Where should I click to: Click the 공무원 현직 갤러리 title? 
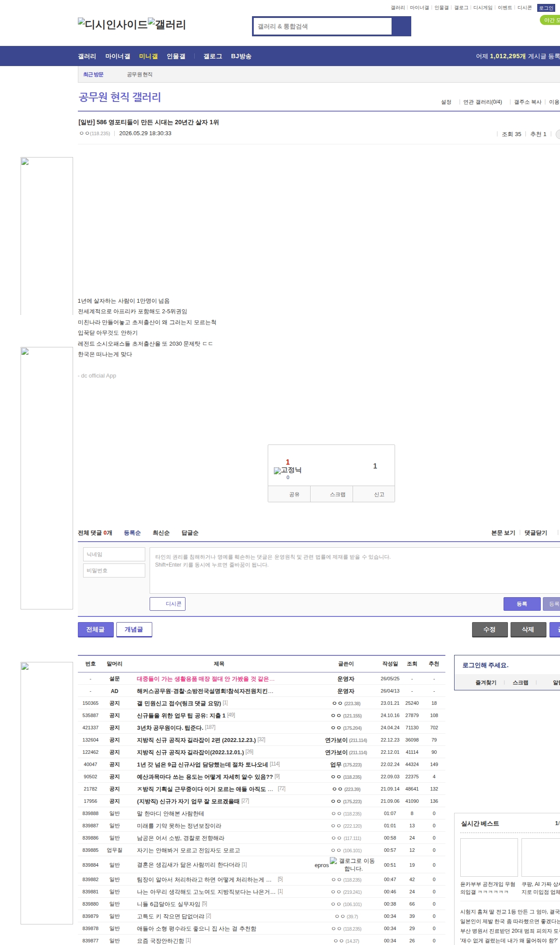(x=119, y=97)
